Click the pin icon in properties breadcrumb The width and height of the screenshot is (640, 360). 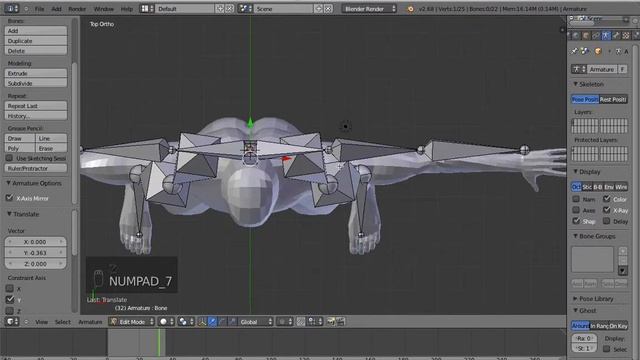pyautogui.click(x=575, y=51)
